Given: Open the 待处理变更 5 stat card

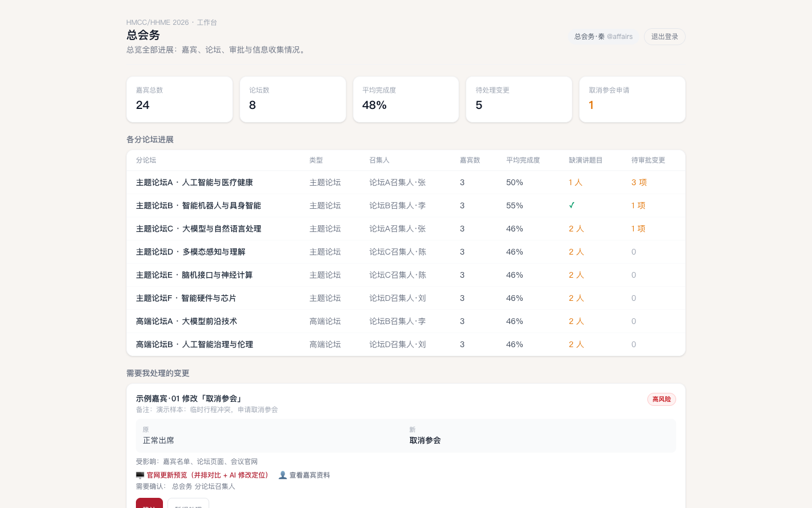Looking at the screenshot, I should pos(519,99).
